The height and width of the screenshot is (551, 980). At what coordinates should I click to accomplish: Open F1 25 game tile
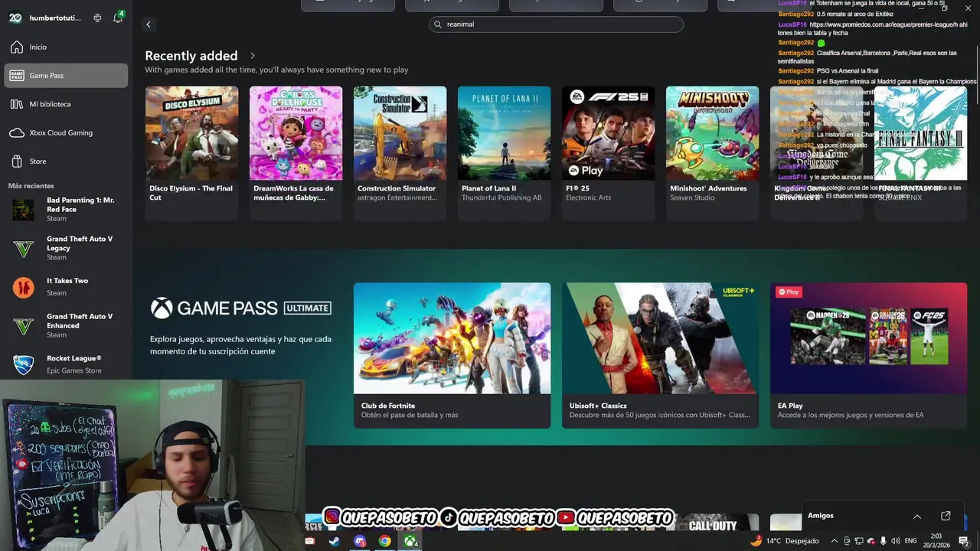point(608,153)
